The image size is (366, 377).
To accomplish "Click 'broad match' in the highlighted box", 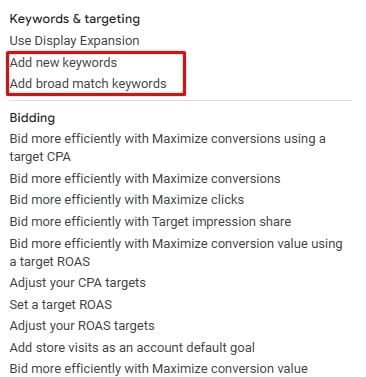I will 72,83.
